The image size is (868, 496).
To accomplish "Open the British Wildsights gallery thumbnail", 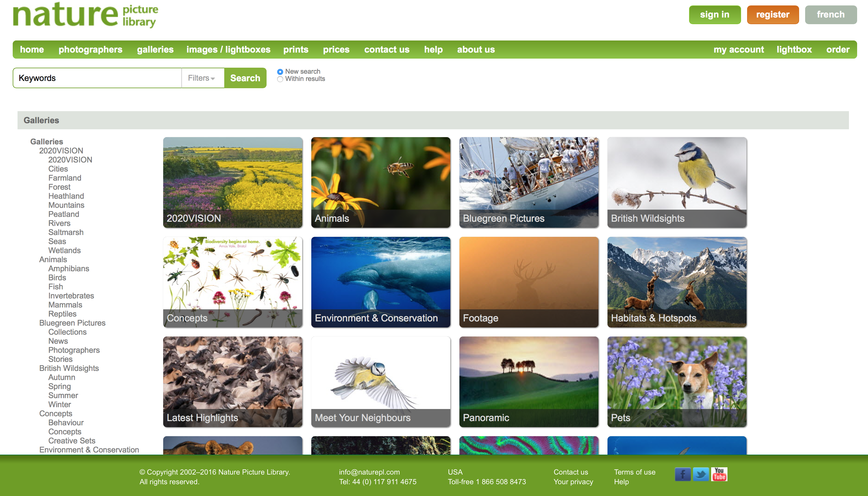I will 677,182.
